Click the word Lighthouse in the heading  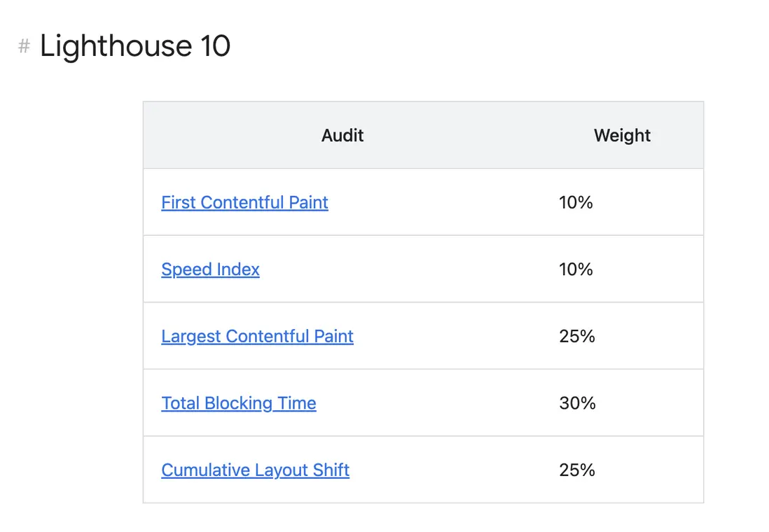(115, 47)
